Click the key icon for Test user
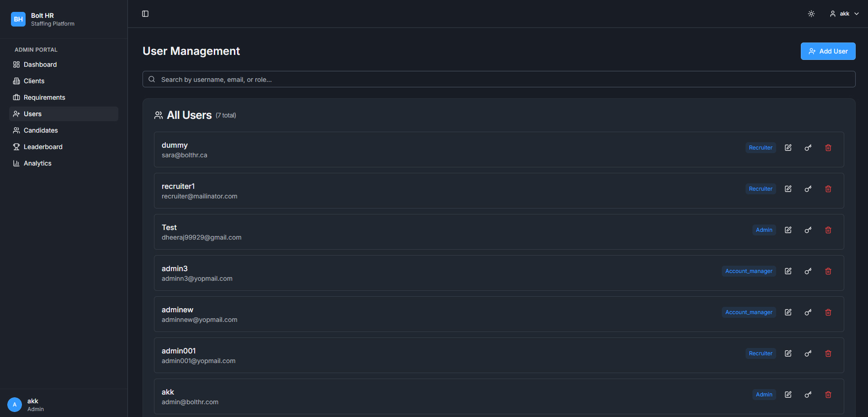This screenshot has width=868, height=417. [808, 230]
